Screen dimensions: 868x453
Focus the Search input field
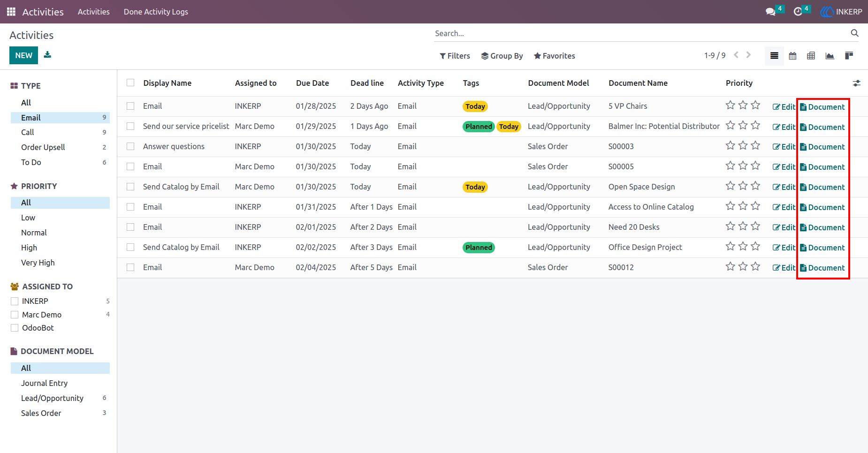tap(640, 33)
